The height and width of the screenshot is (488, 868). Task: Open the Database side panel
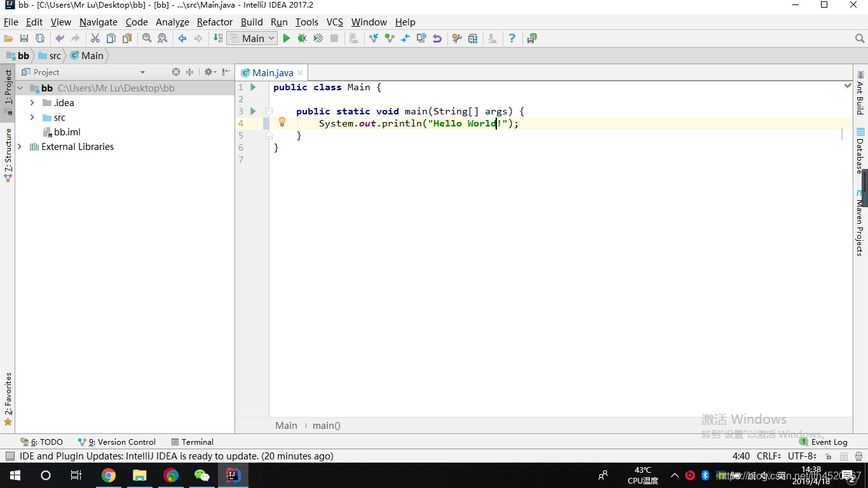[x=860, y=151]
